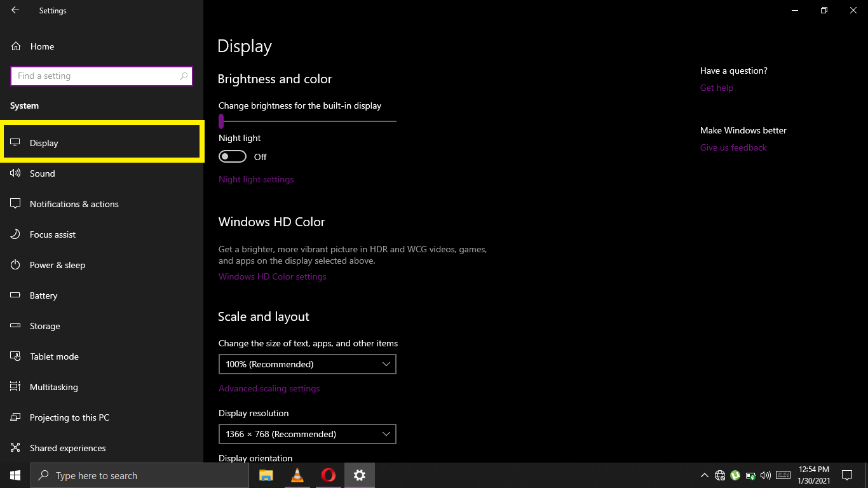Click the taskbar Type here to search box
Image resolution: width=868 pixels, height=488 pixels.
(x=140, y=475)
